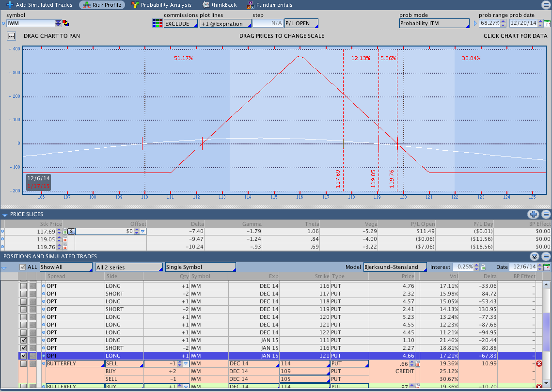Click the Interest 0.25% stepper arrows
This screenshot has height=392, width=552.
(x=477, y=267)
